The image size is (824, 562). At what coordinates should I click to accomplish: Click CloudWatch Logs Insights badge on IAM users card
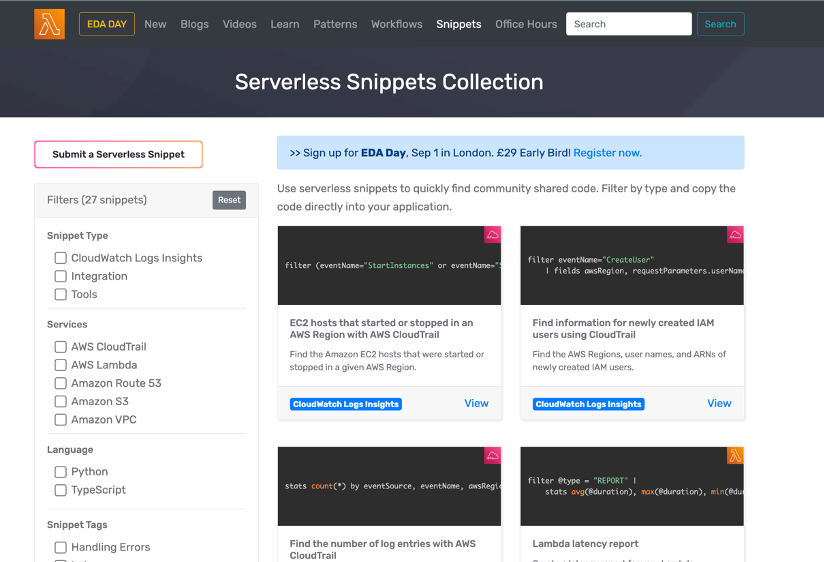tap(589, 404)
